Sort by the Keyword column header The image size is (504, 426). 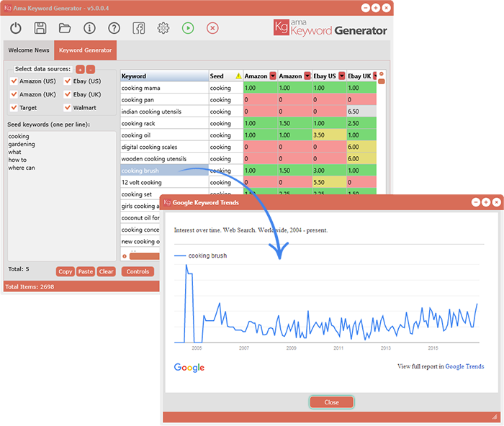point(165,76)
